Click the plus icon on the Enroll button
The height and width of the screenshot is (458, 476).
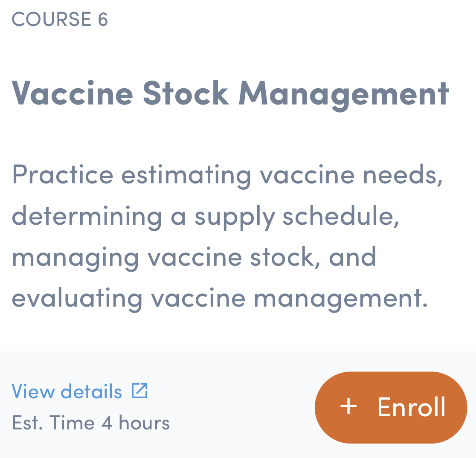[x=348, y=406]
